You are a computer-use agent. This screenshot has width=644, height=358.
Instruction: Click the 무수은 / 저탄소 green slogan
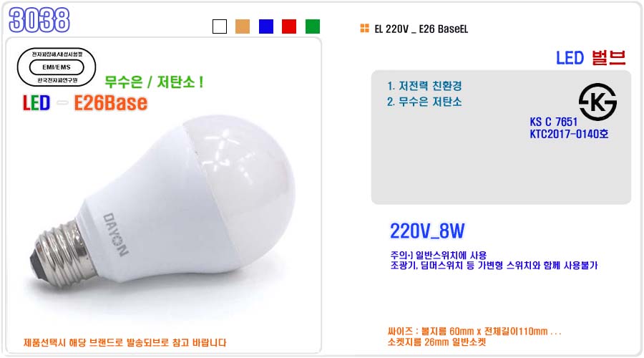[x=154, y=82]
